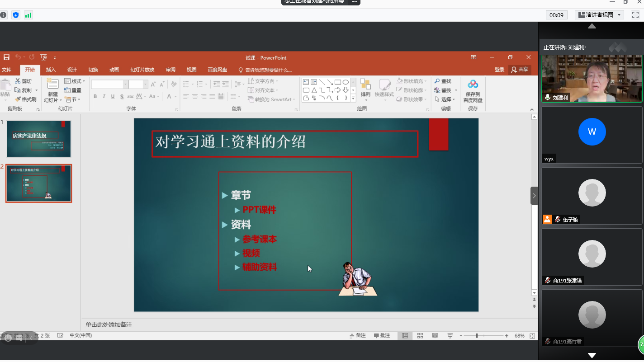This screenshot has height=362, width=644.
Task: Switch to the Animations (动画) tab
Action: point(114,70)
